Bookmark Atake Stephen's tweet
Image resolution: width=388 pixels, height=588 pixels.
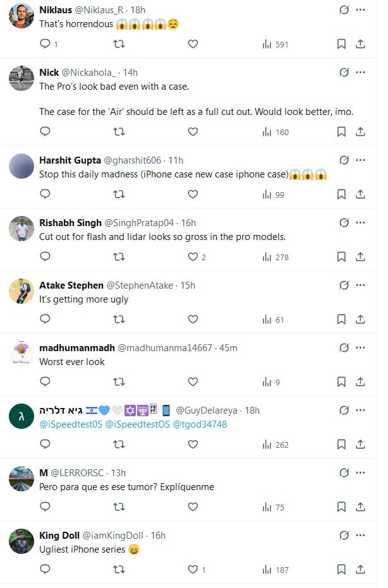pos(341,320)
